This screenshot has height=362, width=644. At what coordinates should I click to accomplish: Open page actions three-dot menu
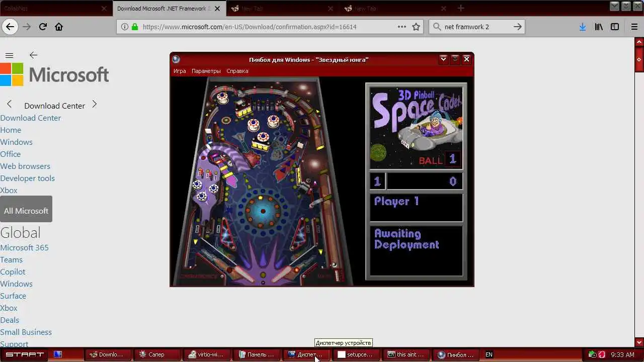pyautogui.click(x=401, y=27)
